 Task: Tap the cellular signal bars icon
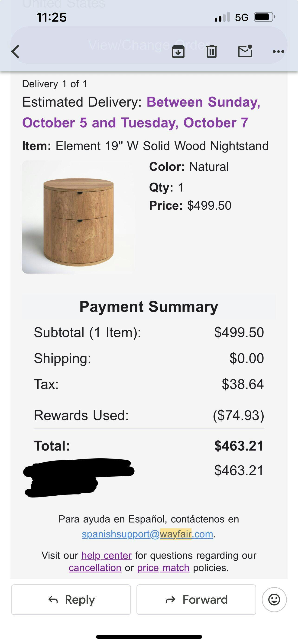(x=222, y=17)
